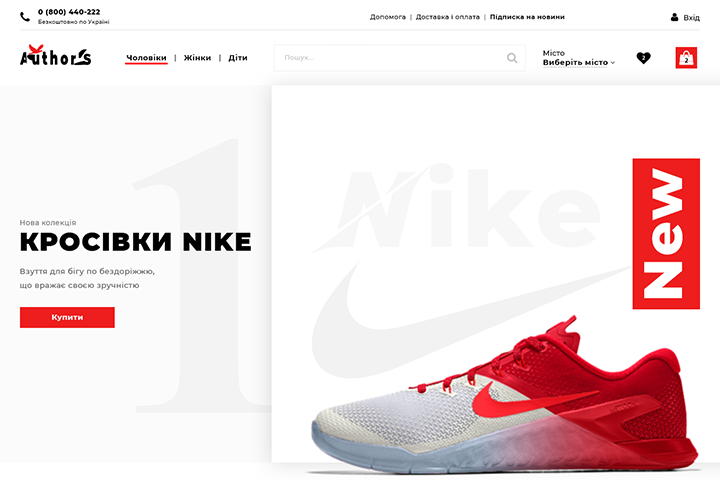Open the red shopping bag cart
This screenshot has height=480, width=720.
click(x=686, y=58)
